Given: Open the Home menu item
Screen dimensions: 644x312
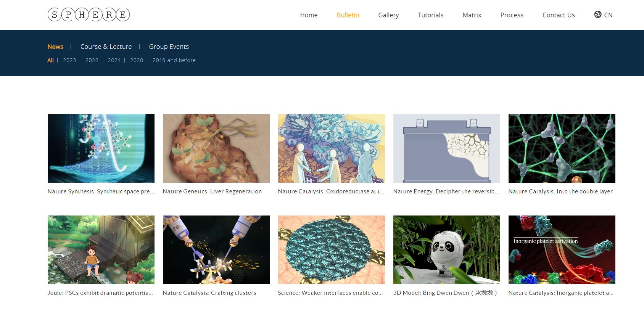Looking at the screenshot, I should click(x=309, y=15).
